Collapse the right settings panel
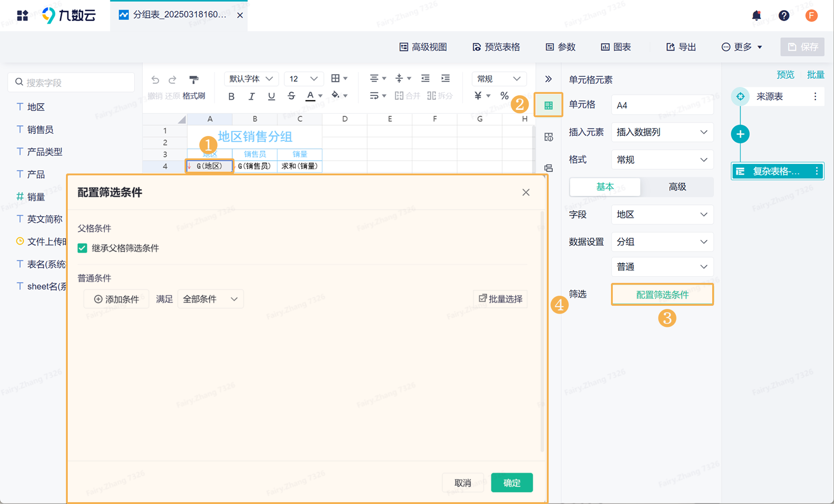 [x=548, y=79]
